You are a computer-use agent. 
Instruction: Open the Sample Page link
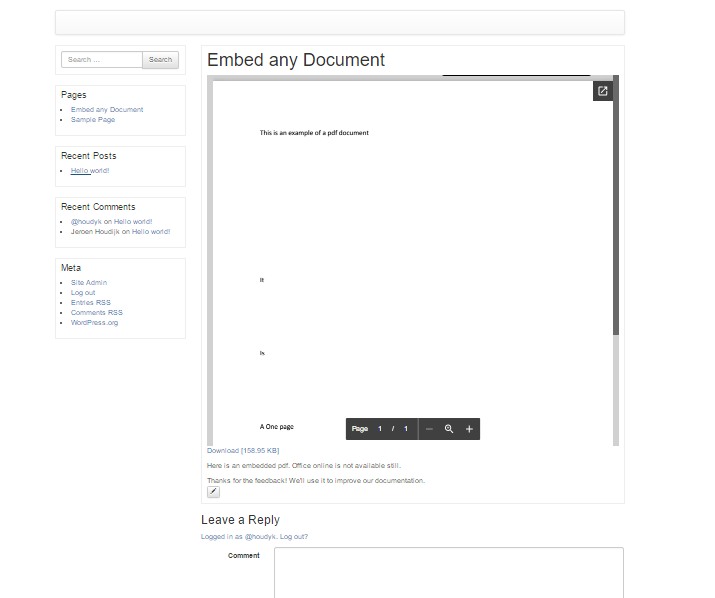click(93, 120)
